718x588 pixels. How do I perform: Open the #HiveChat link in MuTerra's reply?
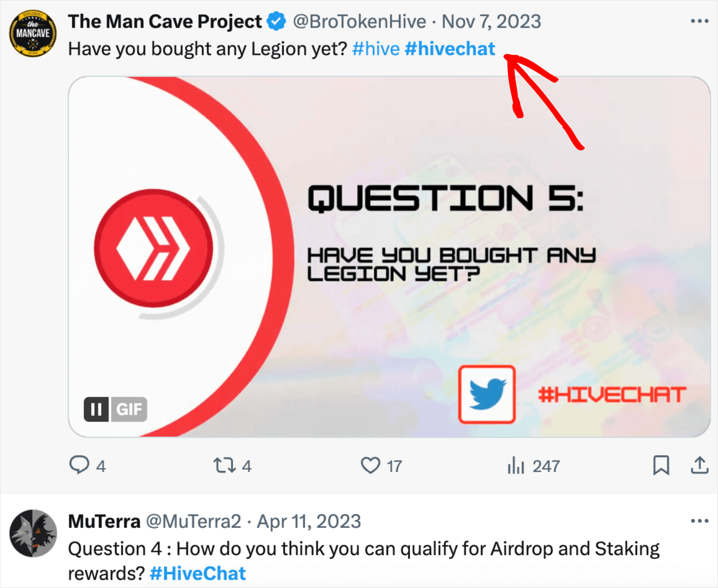(197, 573)
